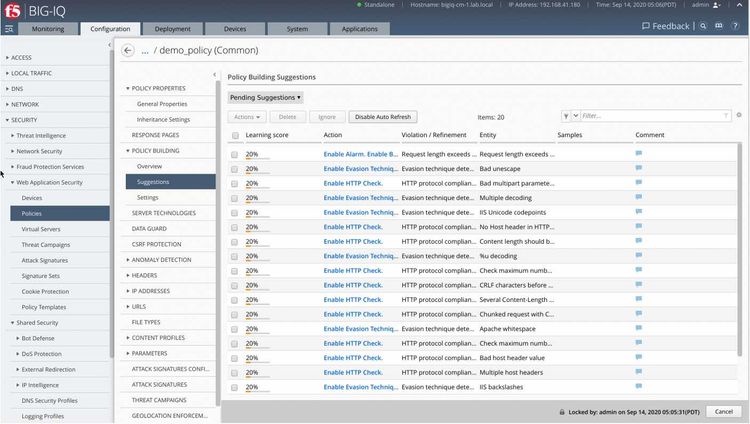Select checkbox for Apache whitespace row

click(235, 328)
